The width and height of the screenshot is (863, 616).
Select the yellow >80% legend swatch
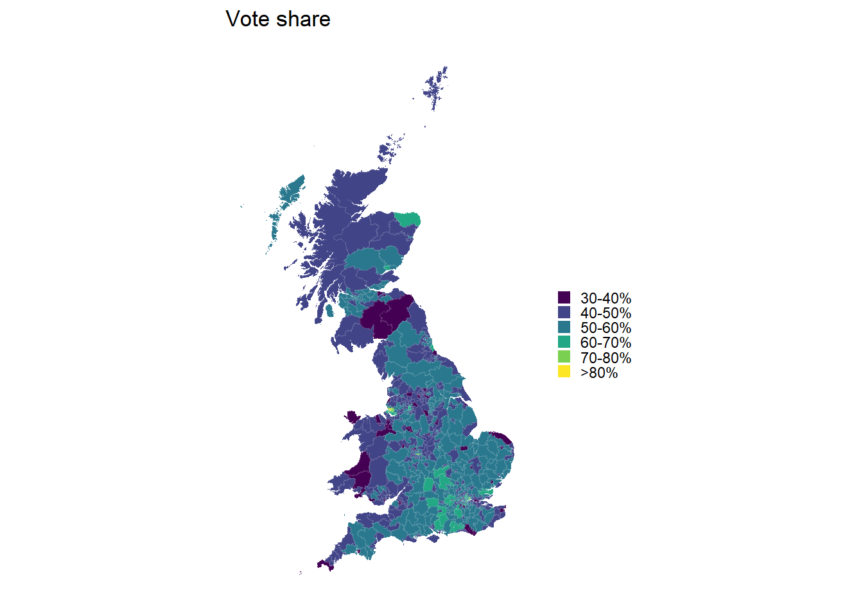click(x=564, y=372)
